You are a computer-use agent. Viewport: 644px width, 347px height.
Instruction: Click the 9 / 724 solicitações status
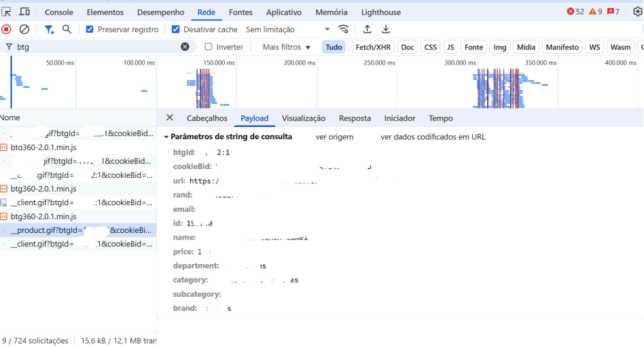pyautogui.click(x=35, y=340)
